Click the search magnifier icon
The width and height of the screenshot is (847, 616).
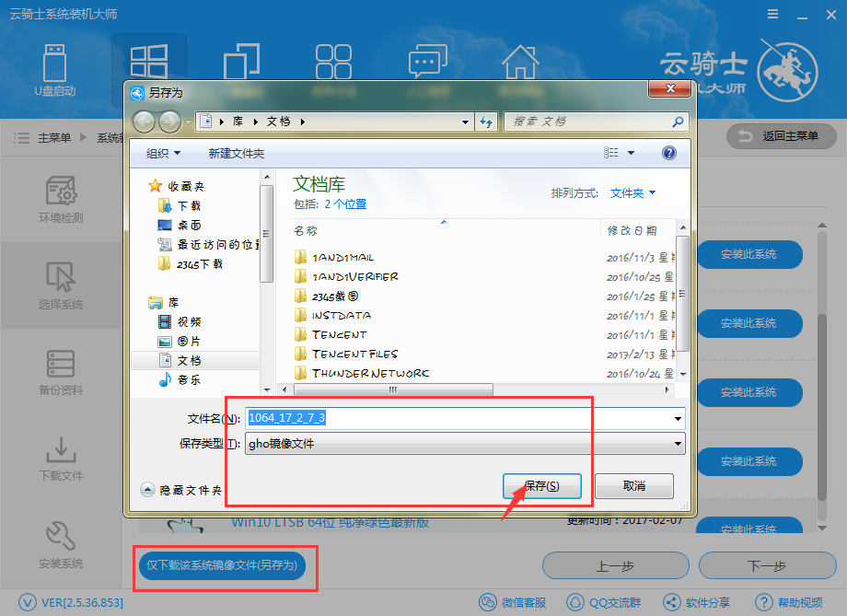(678, 122)
